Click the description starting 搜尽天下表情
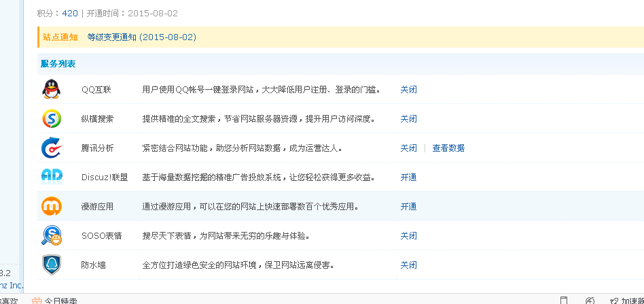 (226, 236)
